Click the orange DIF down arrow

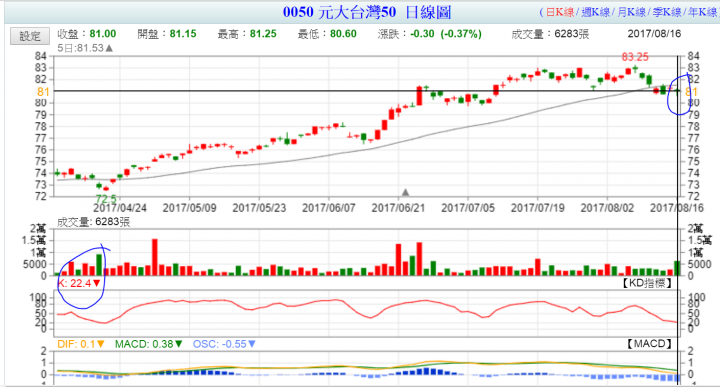[x=101, y=344]
